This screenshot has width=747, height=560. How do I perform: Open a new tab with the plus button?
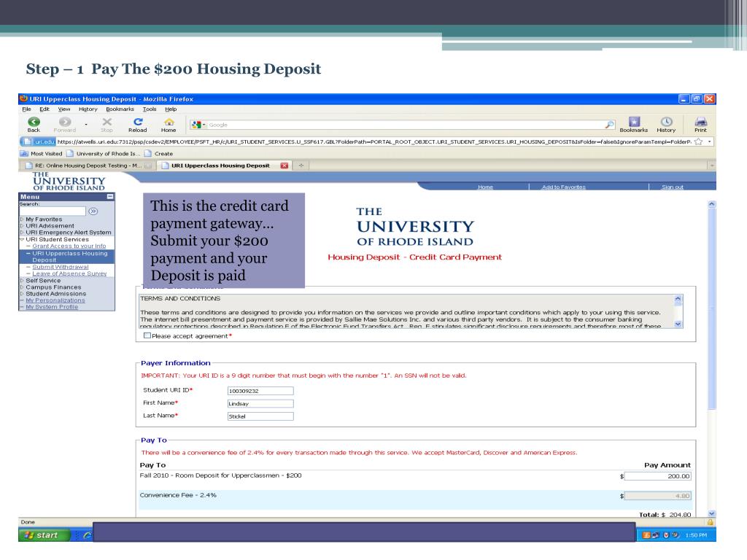(x=301, y=166)
